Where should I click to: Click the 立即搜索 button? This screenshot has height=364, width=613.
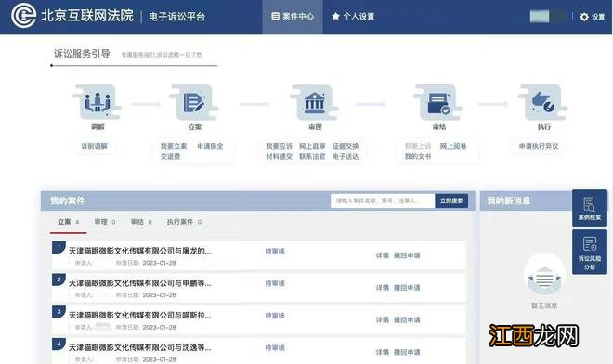(451, 201)
